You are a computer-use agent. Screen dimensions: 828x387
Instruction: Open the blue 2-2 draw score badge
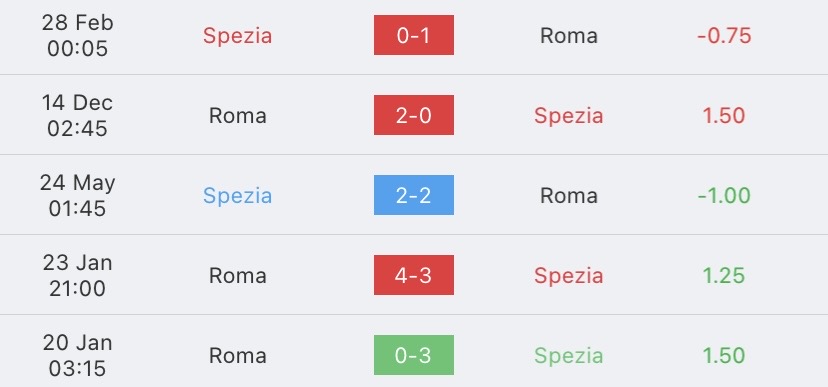coord(413,195)
